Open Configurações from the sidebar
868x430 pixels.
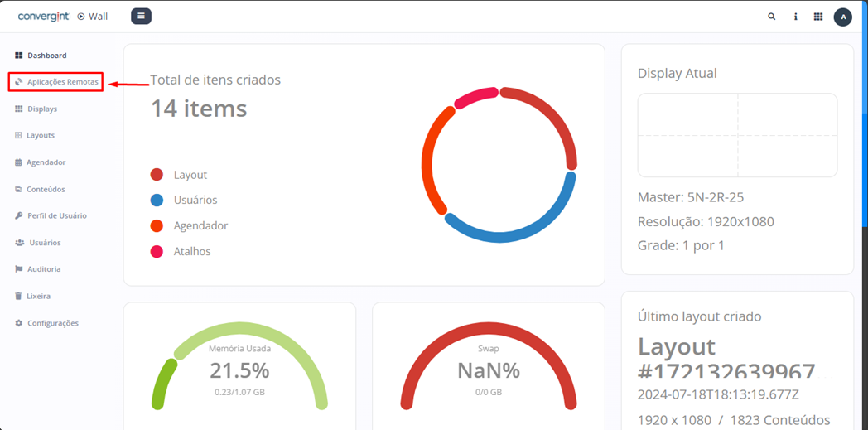point(52,323)
